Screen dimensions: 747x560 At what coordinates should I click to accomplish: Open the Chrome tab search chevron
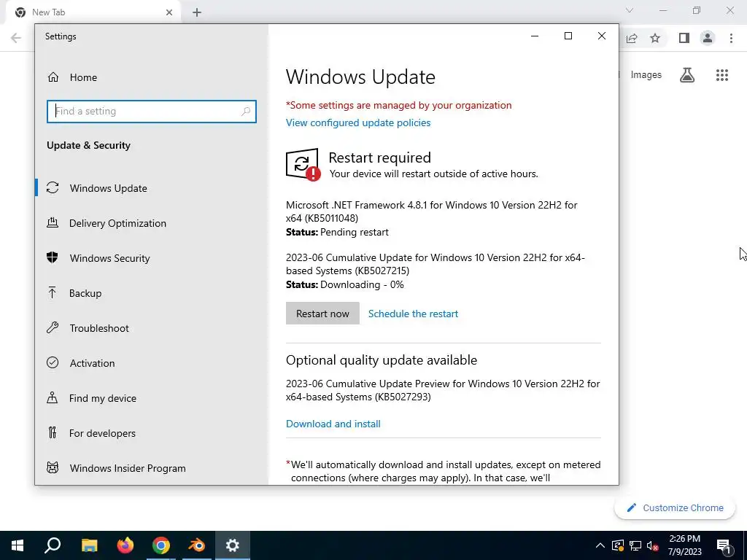pyautogui.click(x=630, y=10)
